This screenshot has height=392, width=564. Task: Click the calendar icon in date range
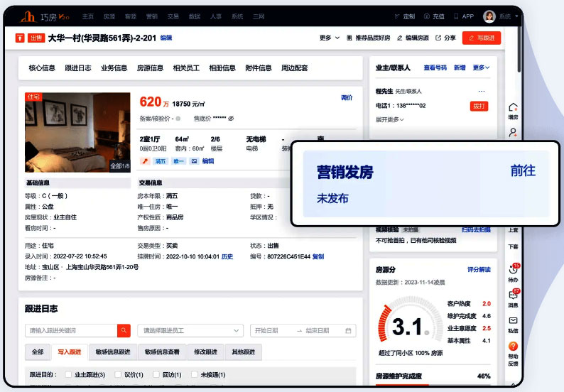click(x=348, y=330)
